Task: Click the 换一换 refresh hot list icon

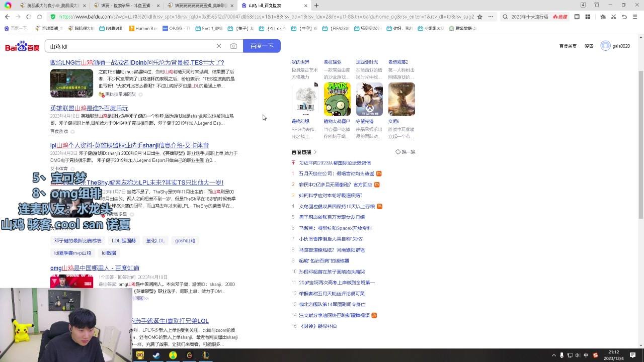Action: coord(398,152)
